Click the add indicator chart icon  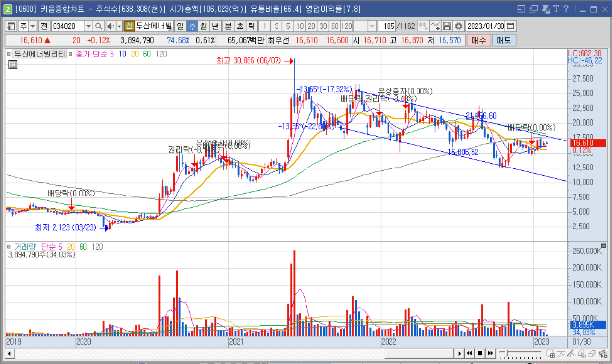click(435, 26)
